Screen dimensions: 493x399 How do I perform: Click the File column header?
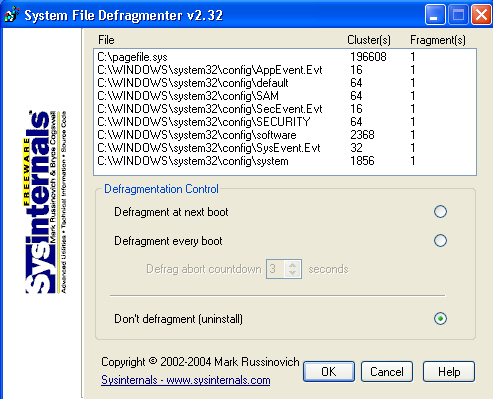click(106, 40)
